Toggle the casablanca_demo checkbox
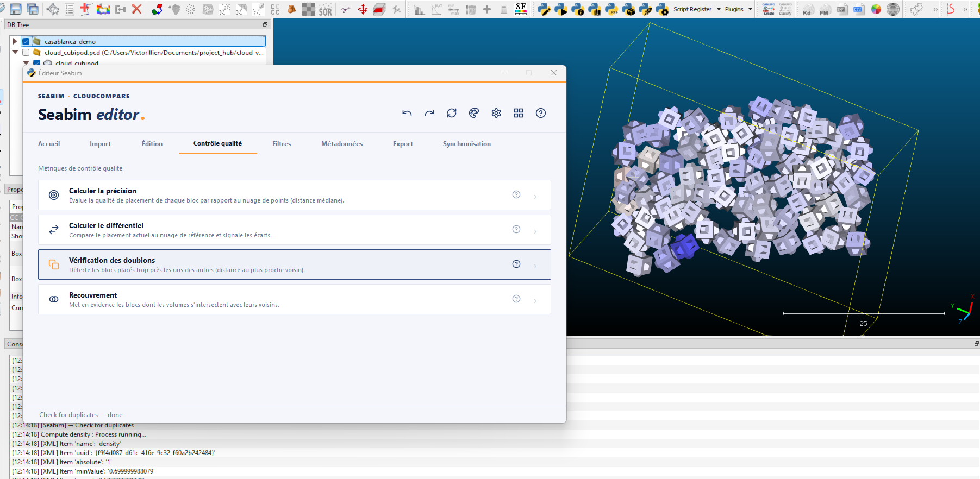 [26, 41]
